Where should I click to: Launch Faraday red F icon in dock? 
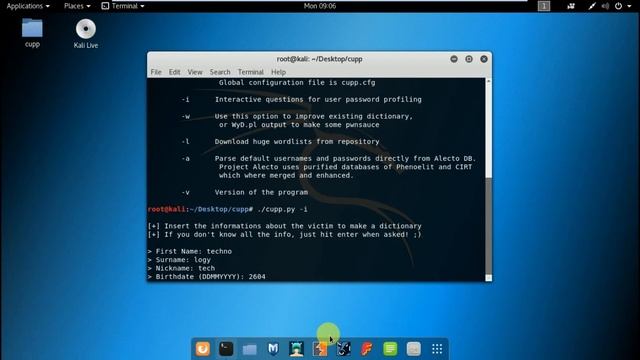coord(367,349)
